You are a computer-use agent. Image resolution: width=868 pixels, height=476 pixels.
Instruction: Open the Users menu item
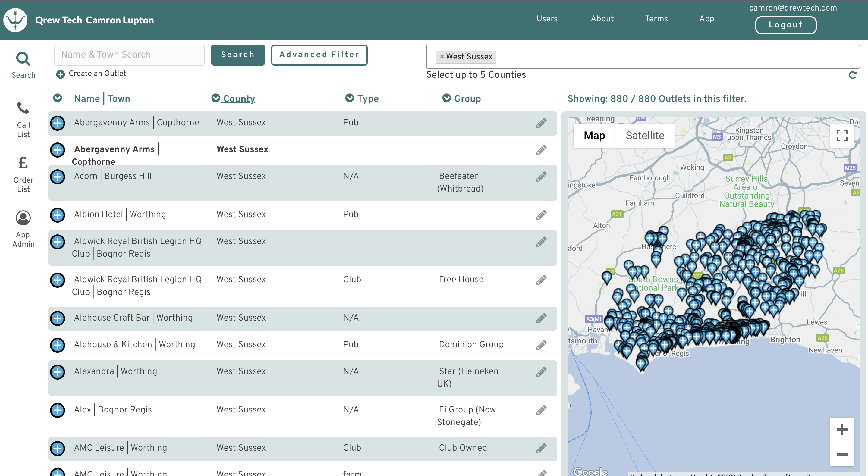coord(547,19)
